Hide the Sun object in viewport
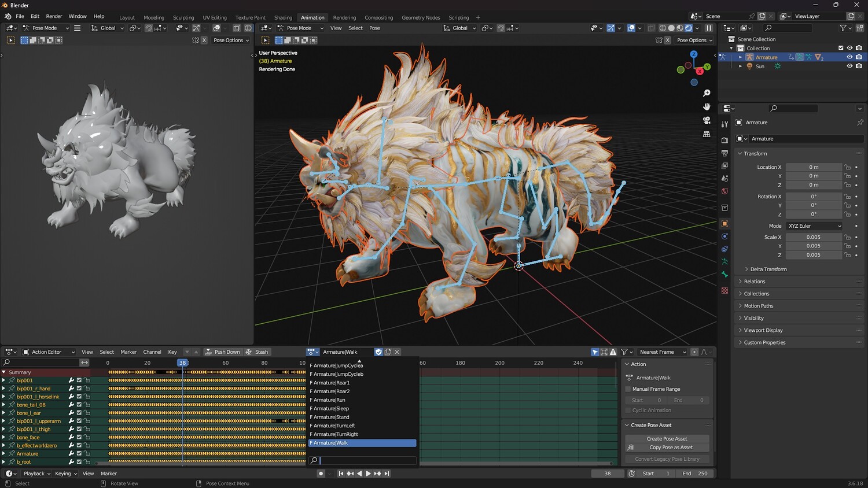Image resolution: width=868 pixels, height=488 pixels. [849, 66]
